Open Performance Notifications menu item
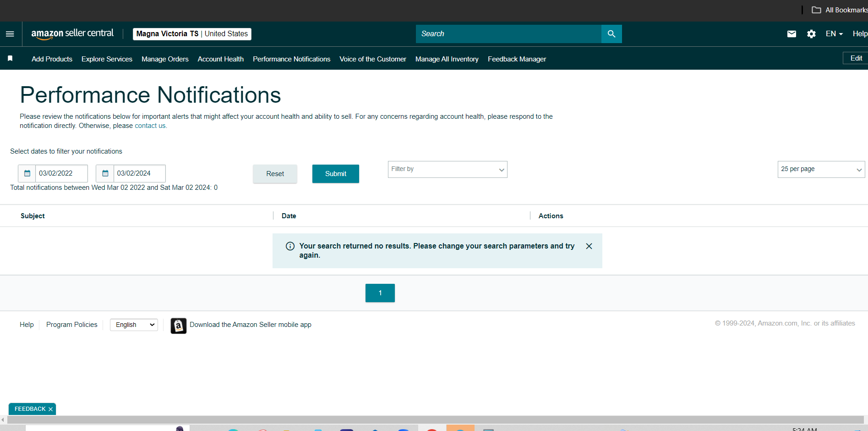 [x=291, y=59]
